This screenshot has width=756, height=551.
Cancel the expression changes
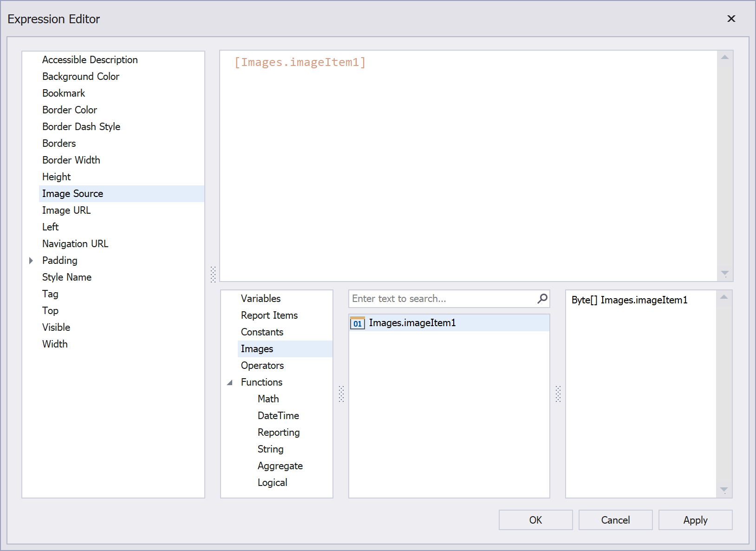pos(615,520)
